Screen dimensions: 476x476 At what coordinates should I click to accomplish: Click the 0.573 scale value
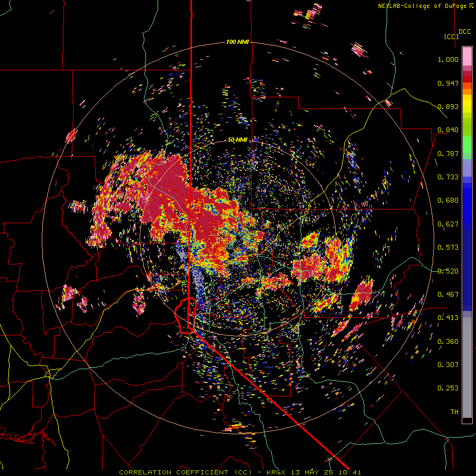click(448, 248)
